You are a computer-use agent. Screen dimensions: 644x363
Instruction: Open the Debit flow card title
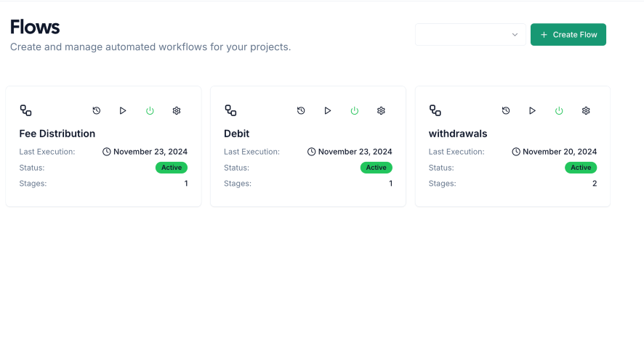pos(236,134)
